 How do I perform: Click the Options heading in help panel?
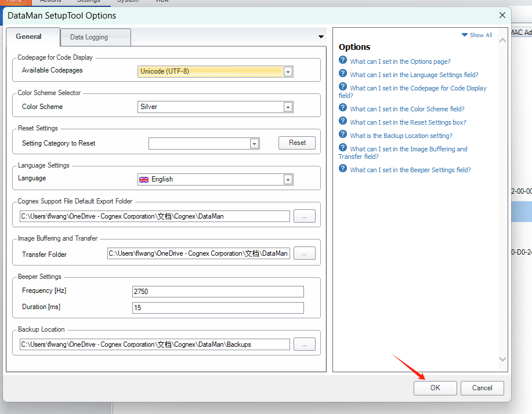point(354,47)
